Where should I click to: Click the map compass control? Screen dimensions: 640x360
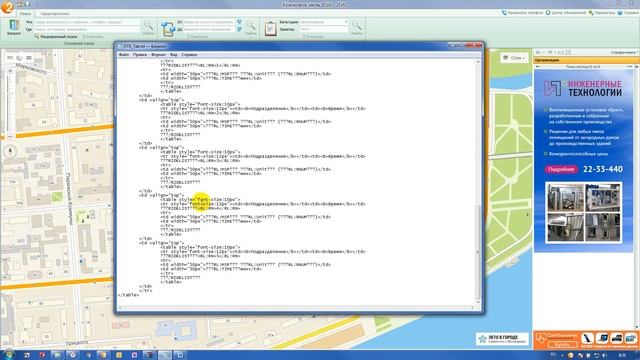pyautogui.click(x=11, y=151)
